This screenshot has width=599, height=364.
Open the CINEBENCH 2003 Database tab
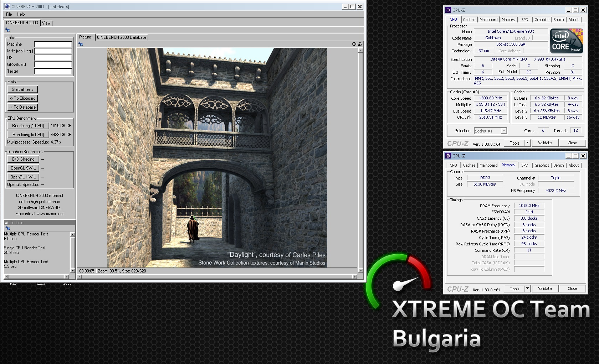click(122, 37)
